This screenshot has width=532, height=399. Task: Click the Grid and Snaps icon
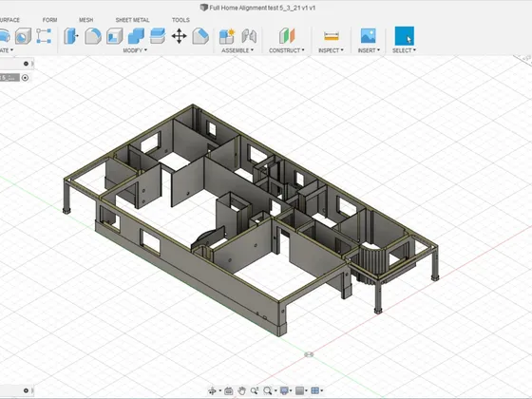[x=299, y=390]
